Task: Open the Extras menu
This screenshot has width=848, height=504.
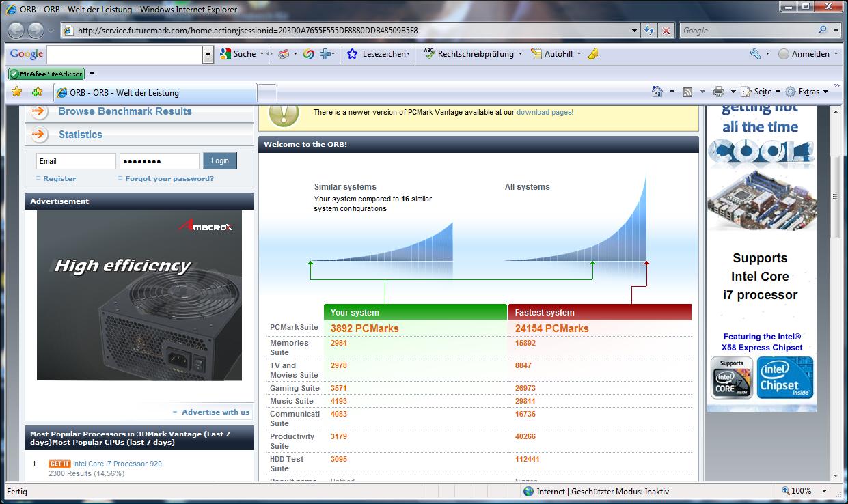Action: tap(806, 92)
